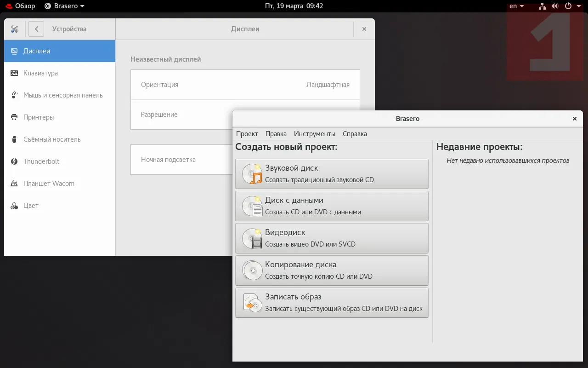
Task: Click the Дисплеи monitor icon in sidebar
Action: point(14,51)
